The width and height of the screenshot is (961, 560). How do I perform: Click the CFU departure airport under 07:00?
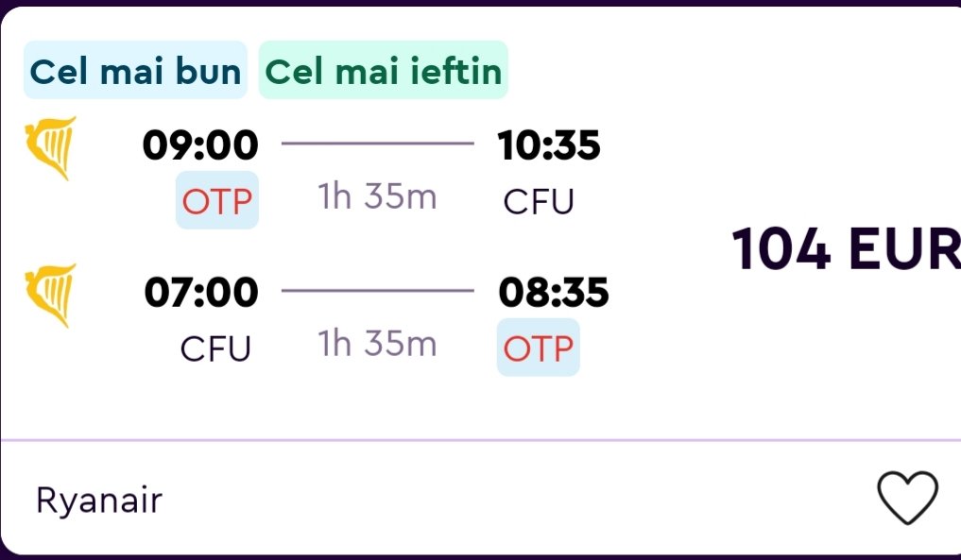point(216,348)
